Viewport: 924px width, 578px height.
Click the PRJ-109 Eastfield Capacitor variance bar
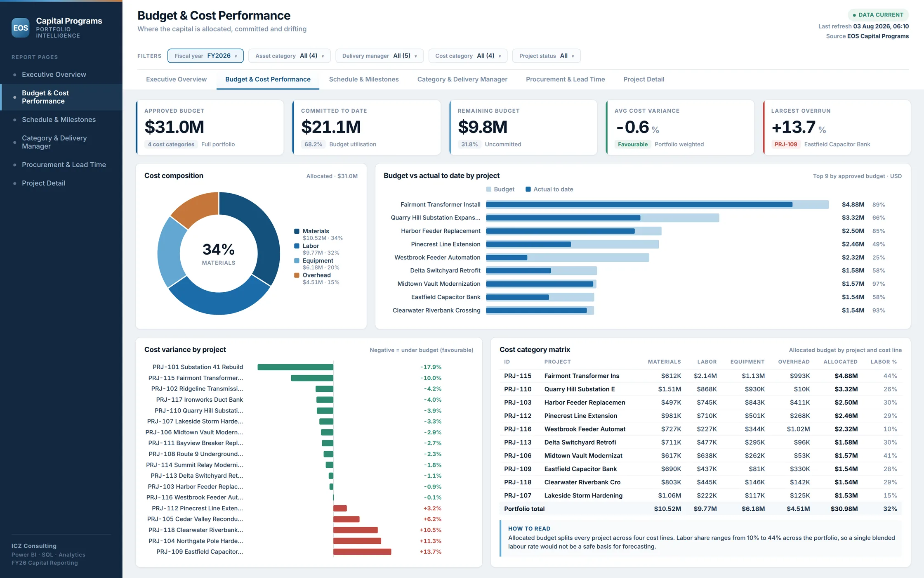[362, 552]
